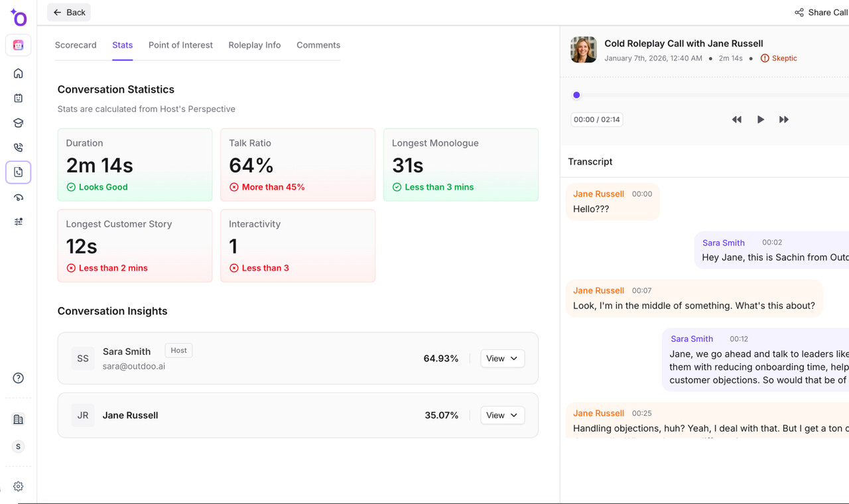Viewport: 849px width, 504px height.
Task: Click the Talk Ratio 64% value
Action: pos(251,165)
